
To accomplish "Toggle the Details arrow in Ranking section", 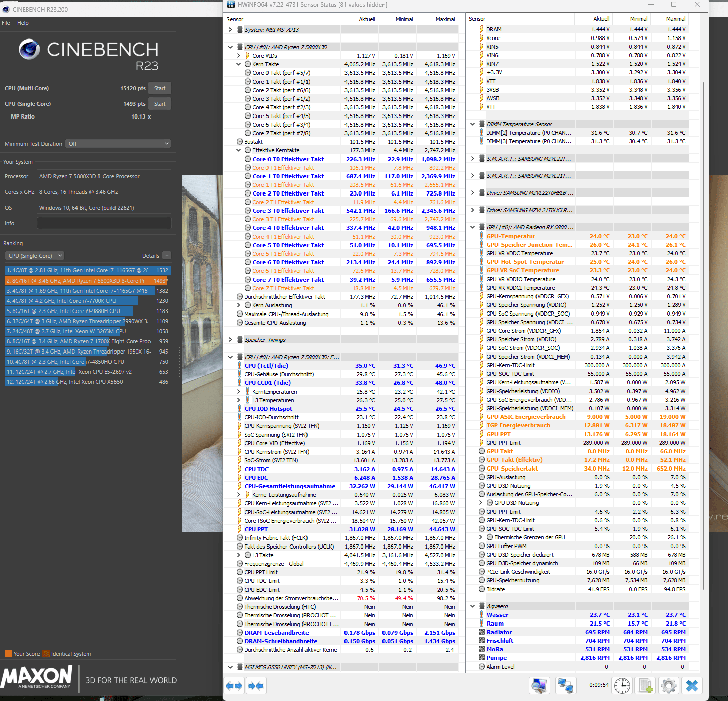I will coord(167,256).
